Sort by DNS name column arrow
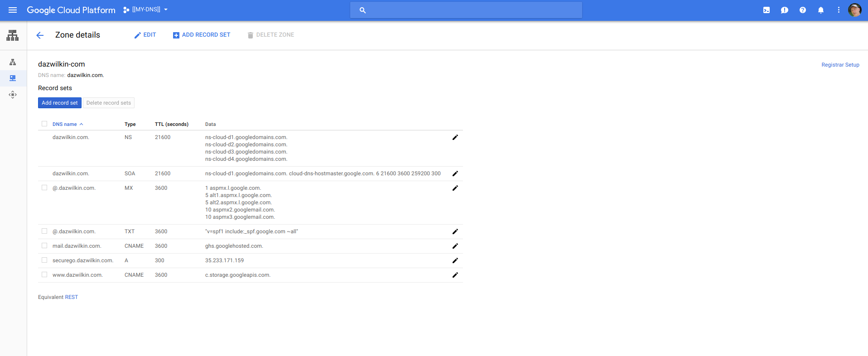This screenshot has width=868, height=356. click(x=81, y=124)
